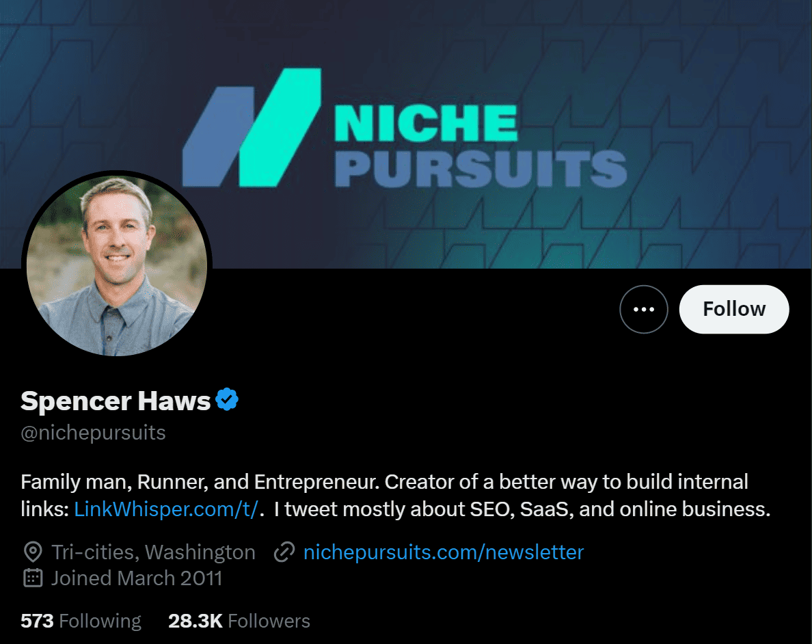View the 573 Following list
812x644 pixels.
click(81, 621)
